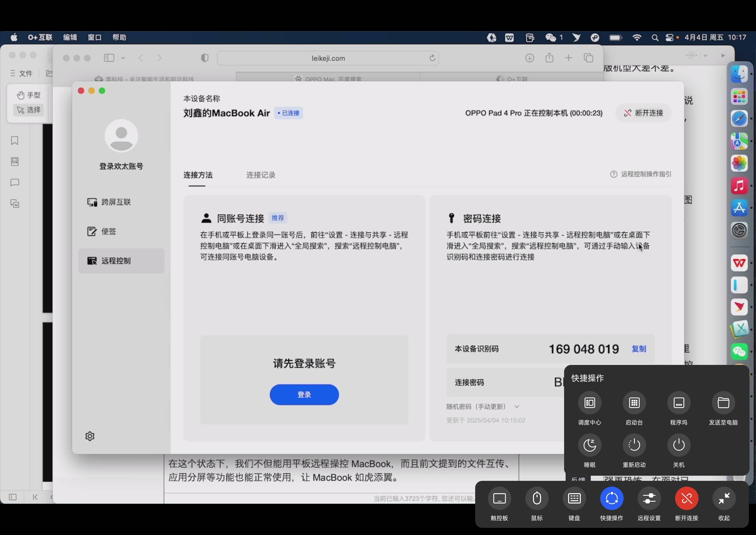Select 手型 tool in background window

click(29, 95)
